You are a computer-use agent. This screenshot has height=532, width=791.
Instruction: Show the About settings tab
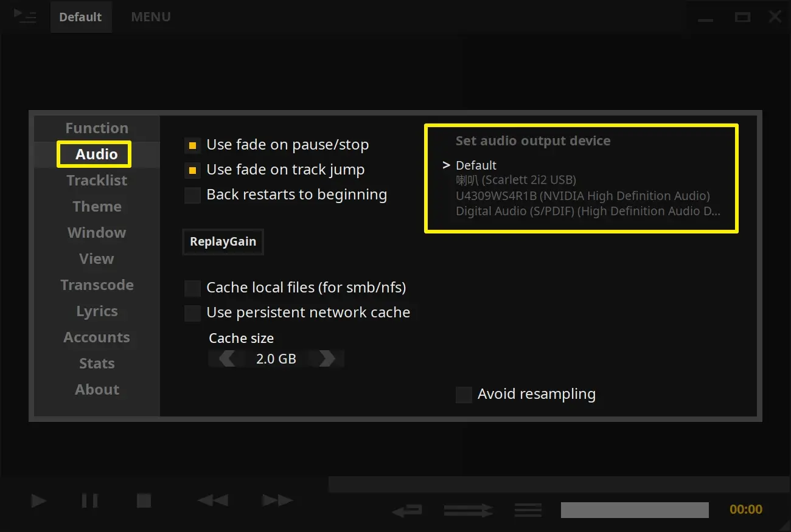pyautogui.click(x=97, y=390)
